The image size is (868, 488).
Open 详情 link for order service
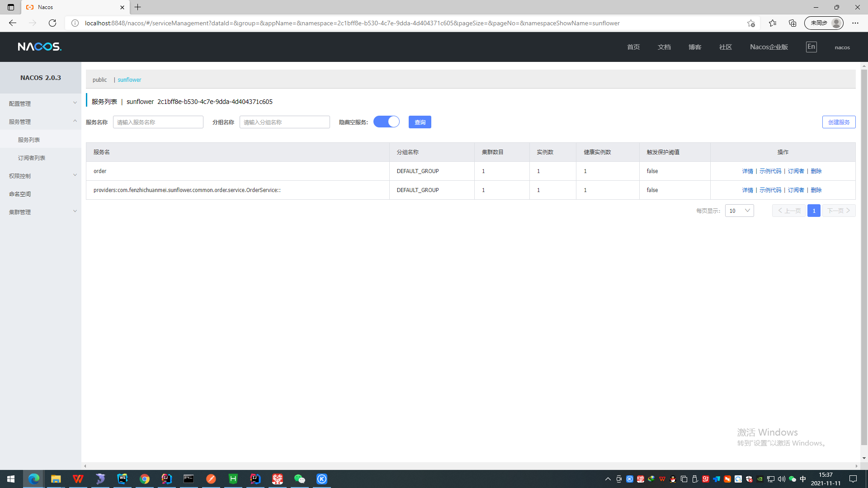point(747,171)
